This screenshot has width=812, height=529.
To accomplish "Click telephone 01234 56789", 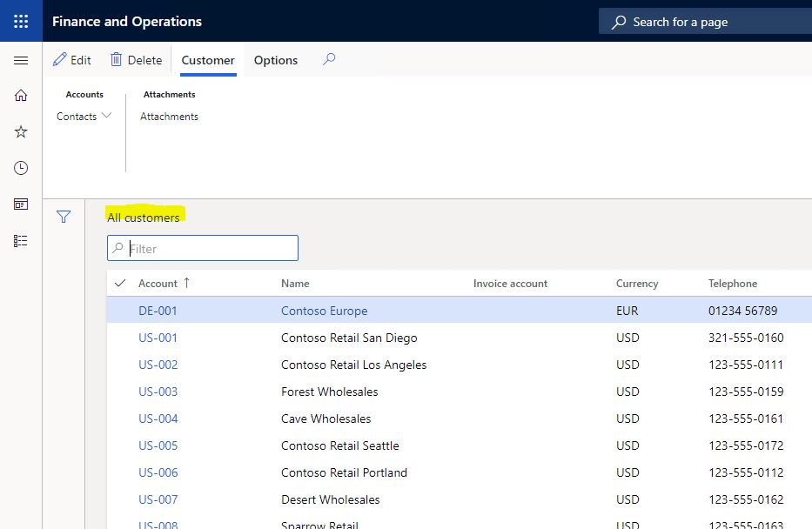I will pyautogui.click(x=742, y=311).
